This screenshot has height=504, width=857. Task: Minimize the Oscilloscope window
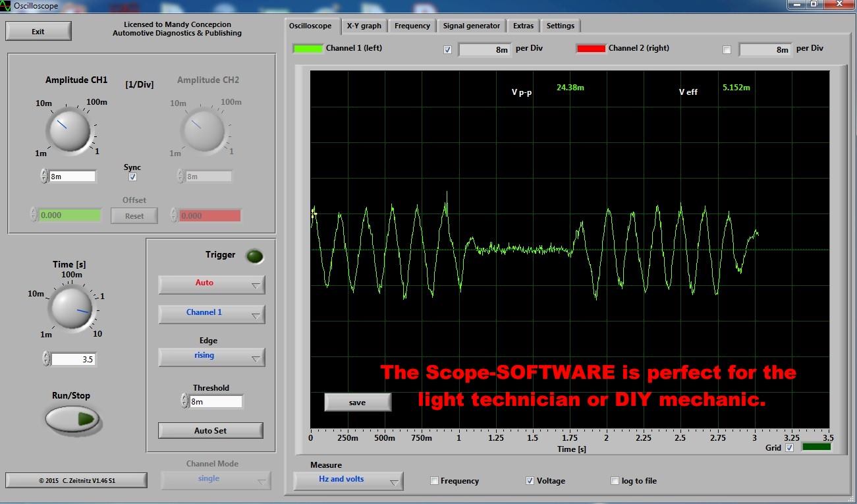797,5
